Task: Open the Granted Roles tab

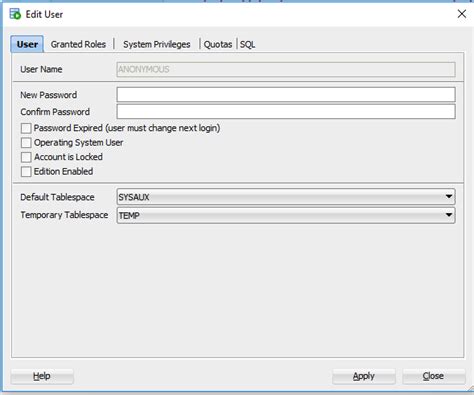Action: (78, 44)
